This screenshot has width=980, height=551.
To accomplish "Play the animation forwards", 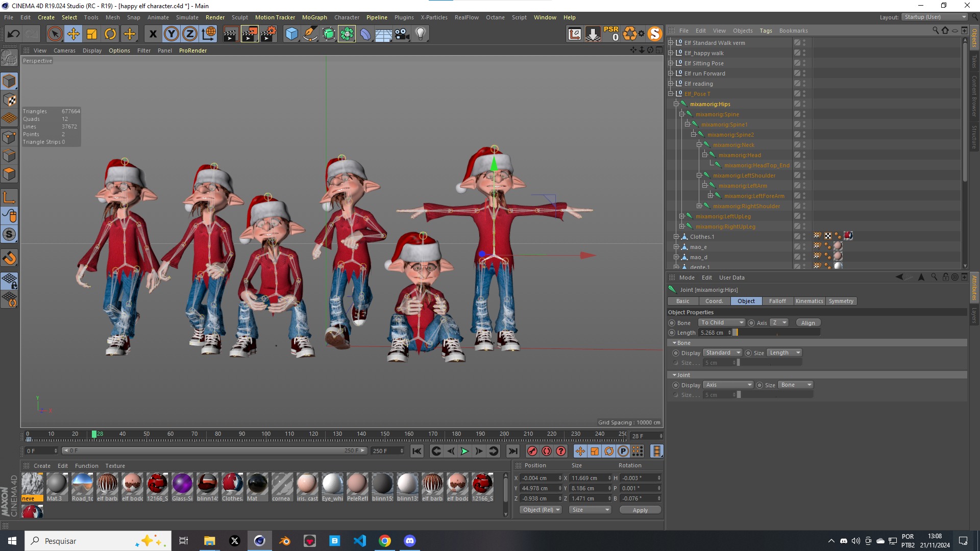I will (x=464, y=451).
